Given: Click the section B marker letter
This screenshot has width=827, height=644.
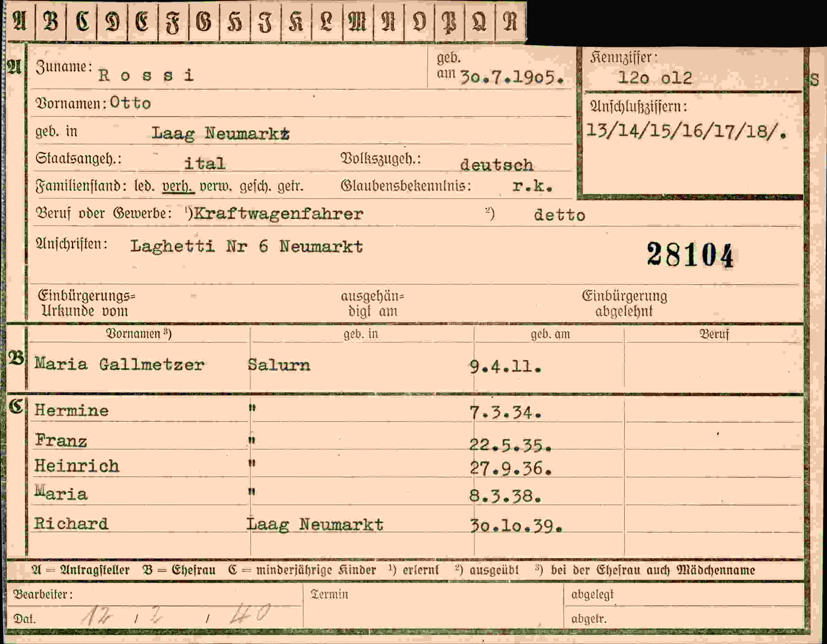Looking at the screenshot, I should [x=16, y=358].
